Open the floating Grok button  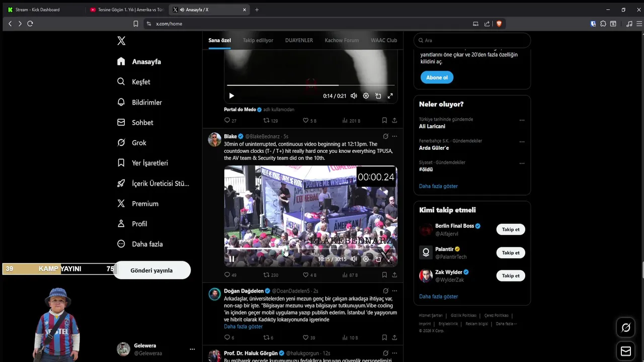tap(626, 328)
